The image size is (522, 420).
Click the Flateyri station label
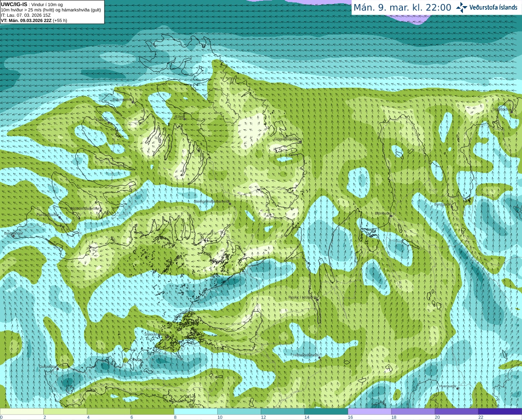102,120
